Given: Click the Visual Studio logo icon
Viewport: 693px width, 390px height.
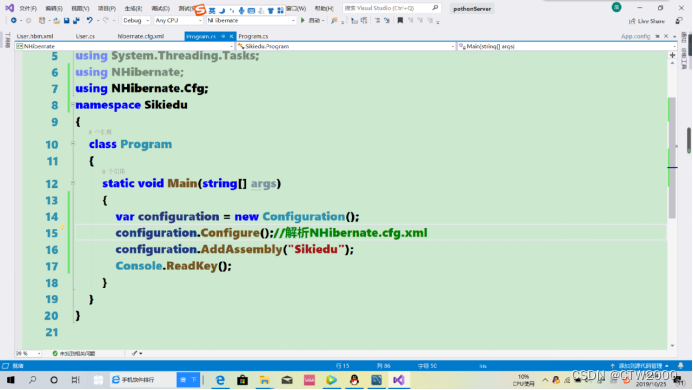Looking at the screenshot, I should (9, 8).
